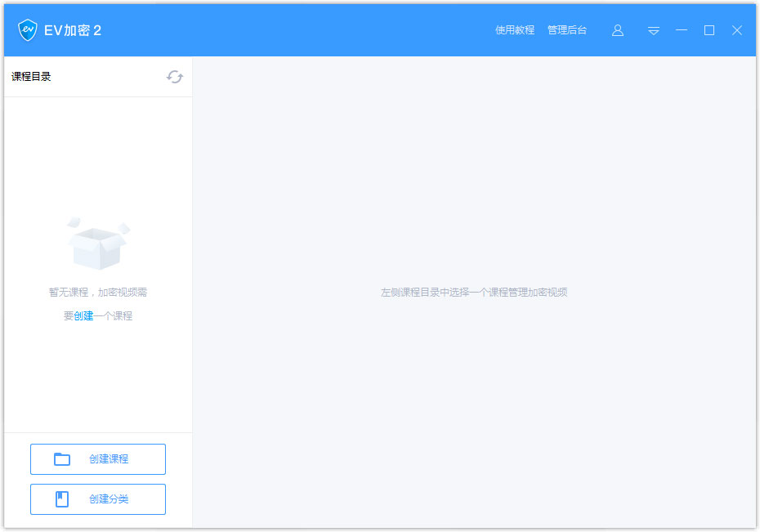Open the 使用教程 menu item
Screen dimensions: 760x532
pos(514,30)
